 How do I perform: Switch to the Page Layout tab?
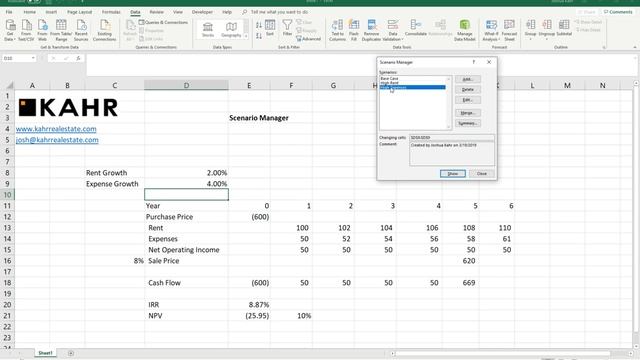80,12
